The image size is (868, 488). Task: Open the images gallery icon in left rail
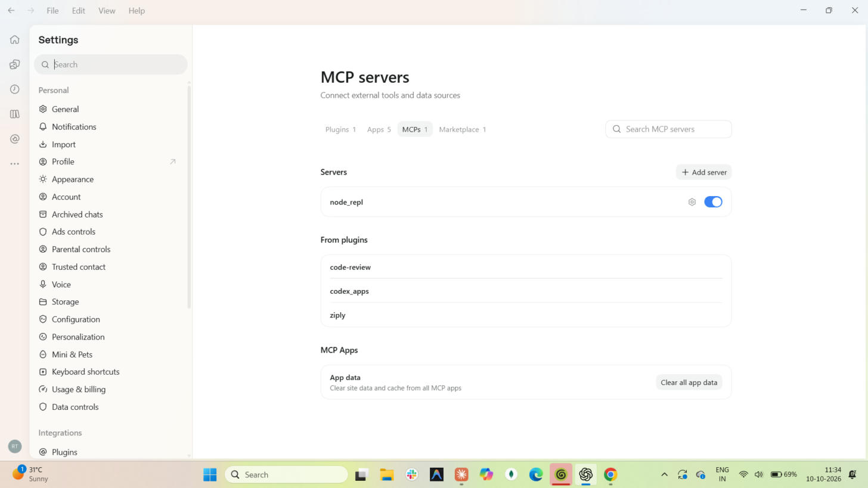[x=15, y=64]
